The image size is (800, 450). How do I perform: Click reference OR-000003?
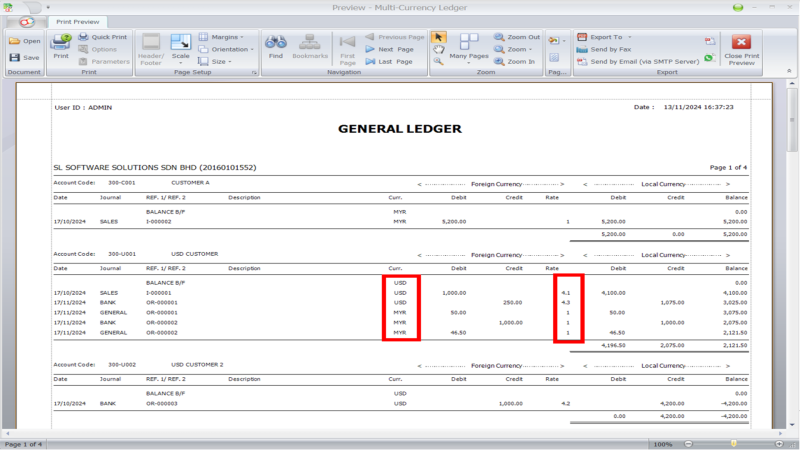click(x=162, y=404)
